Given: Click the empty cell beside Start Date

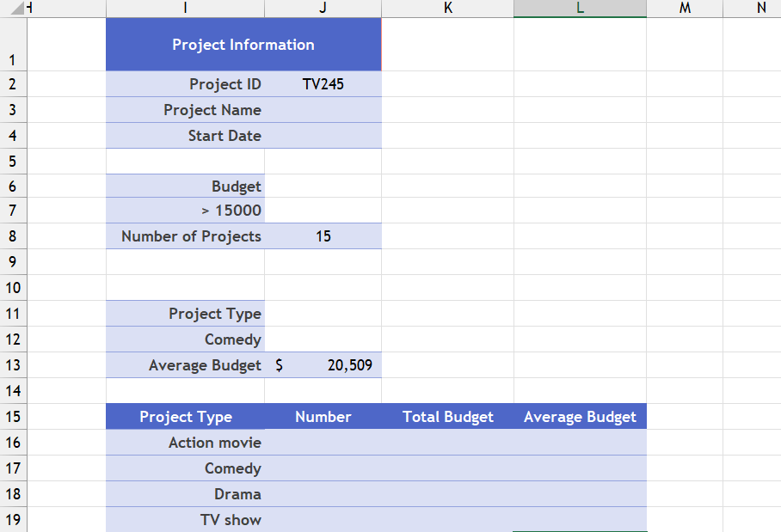Looking at the screenshot, I should [323, 135].
